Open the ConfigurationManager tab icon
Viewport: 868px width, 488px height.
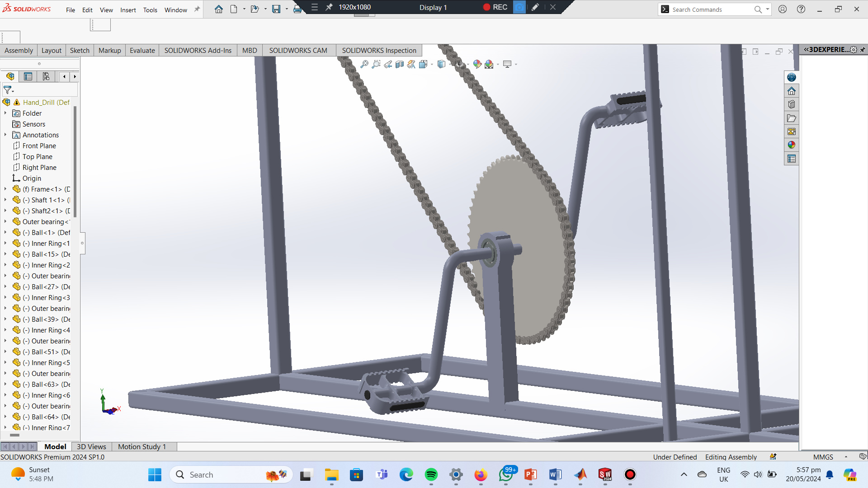pos(46,77)
